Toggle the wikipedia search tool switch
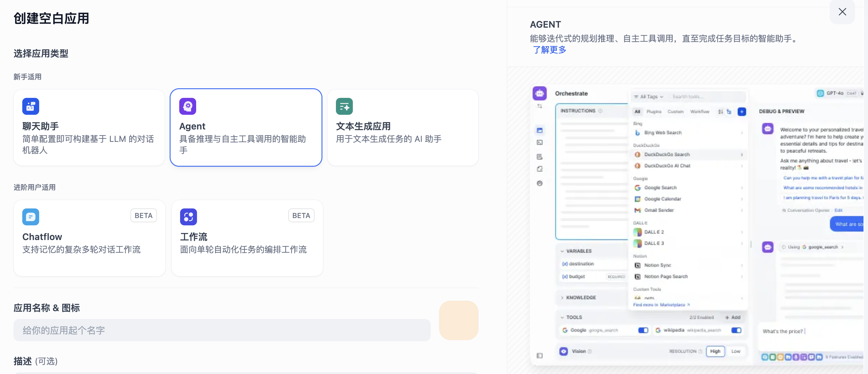The width and height of the screenshot is (868, 374). tap(736, 330)
